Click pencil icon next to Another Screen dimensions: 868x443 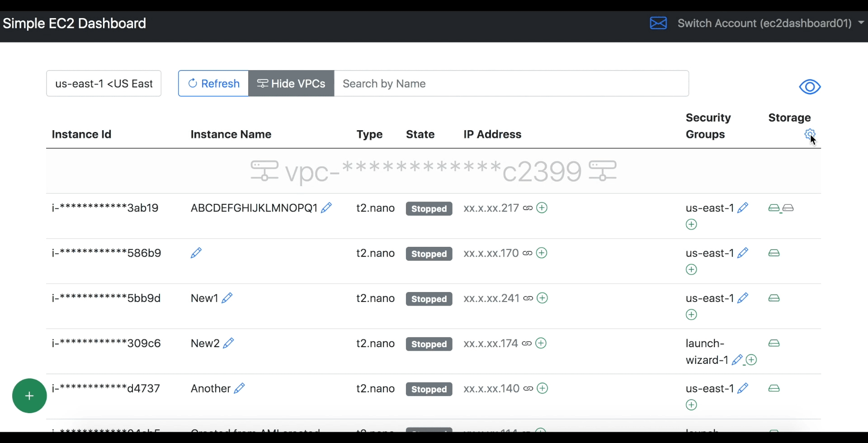click(x=239, y=388)
